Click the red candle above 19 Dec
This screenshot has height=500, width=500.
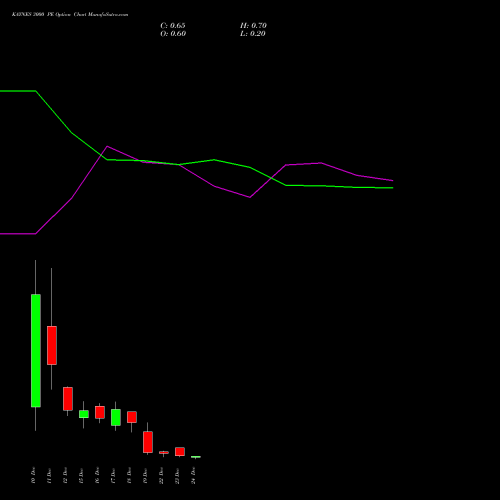pyautogui.click(x=148, y=442)
